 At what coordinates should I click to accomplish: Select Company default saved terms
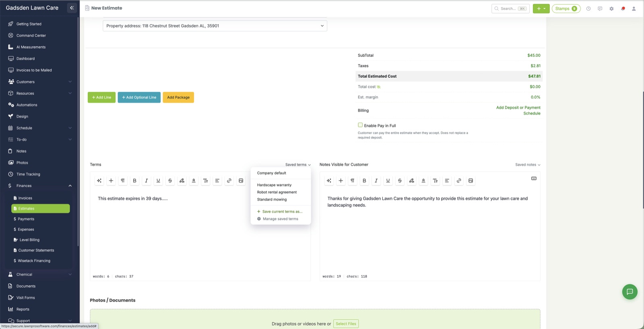(x=272, y=173)
